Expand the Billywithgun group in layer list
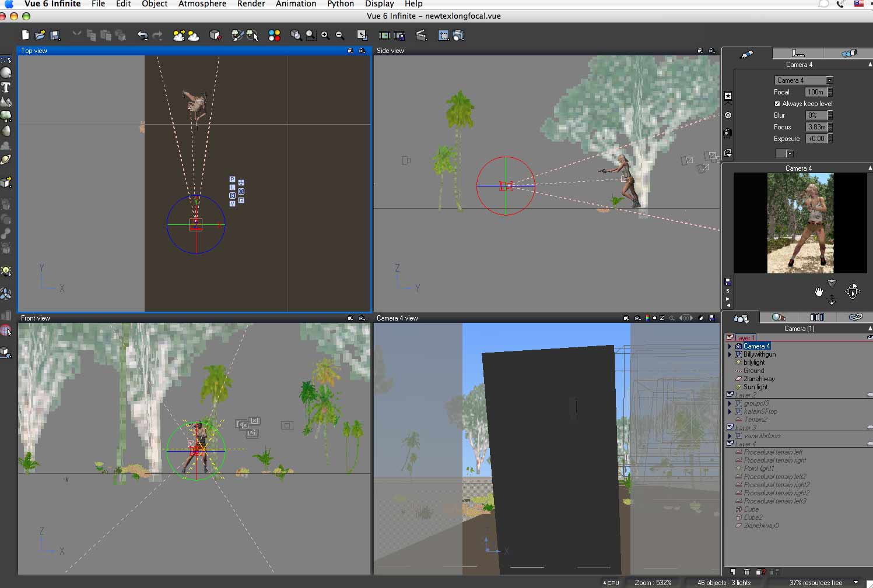Screen dimensions: 873x588 coord(730,354)
